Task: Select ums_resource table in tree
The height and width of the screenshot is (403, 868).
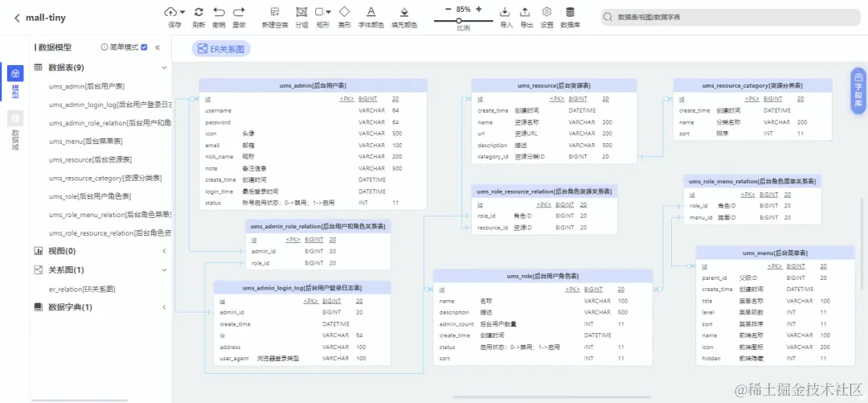Action: [x=90, y=159]
